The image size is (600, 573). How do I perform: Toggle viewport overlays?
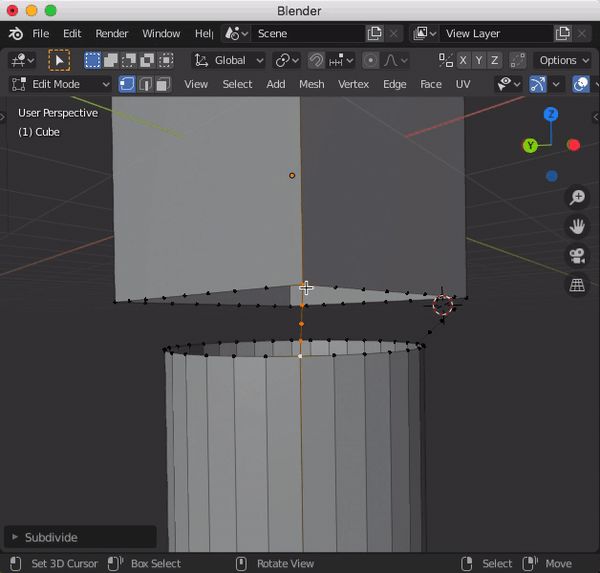pos(580,84)
